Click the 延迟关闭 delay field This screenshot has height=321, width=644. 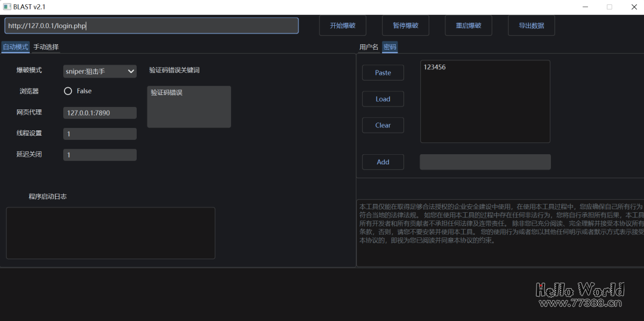click(100, 155)
